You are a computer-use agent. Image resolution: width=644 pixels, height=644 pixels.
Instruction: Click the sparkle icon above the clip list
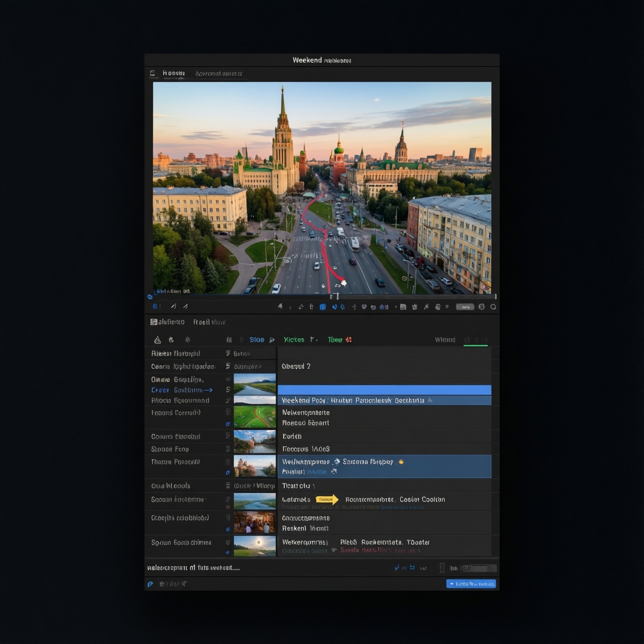point(188,340)
